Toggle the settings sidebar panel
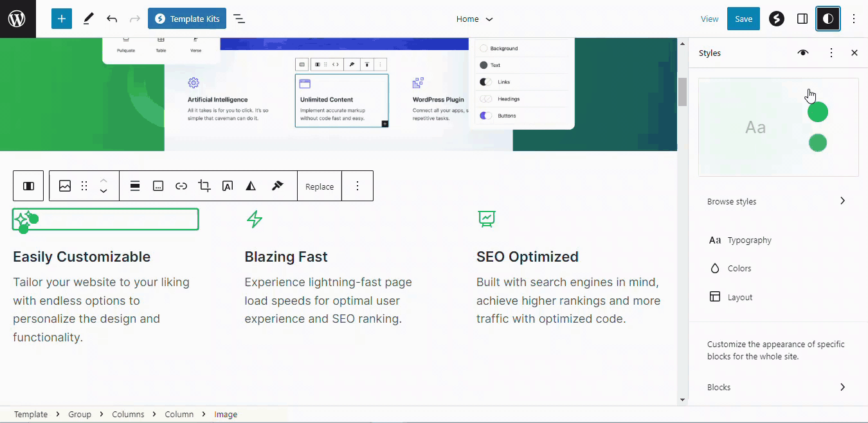Viewport: 868px width, 423px height. click(802, 19)
